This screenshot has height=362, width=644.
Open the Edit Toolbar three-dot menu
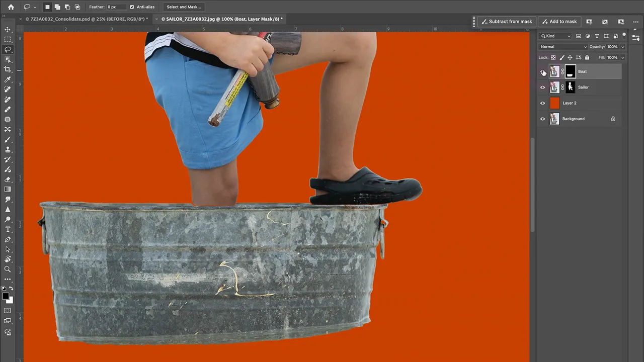(8, 279)
